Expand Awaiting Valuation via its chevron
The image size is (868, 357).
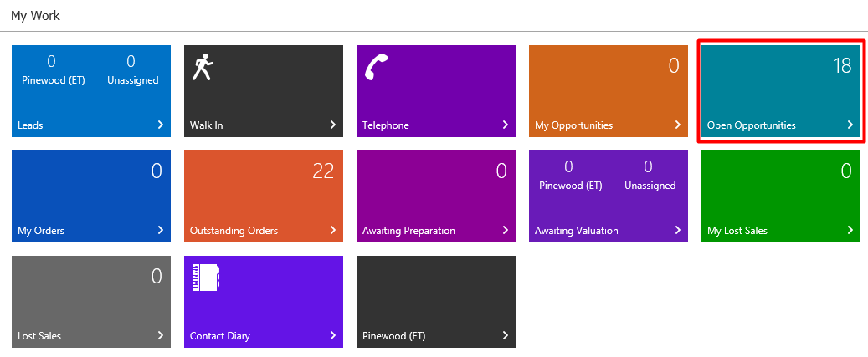point(677,231)
